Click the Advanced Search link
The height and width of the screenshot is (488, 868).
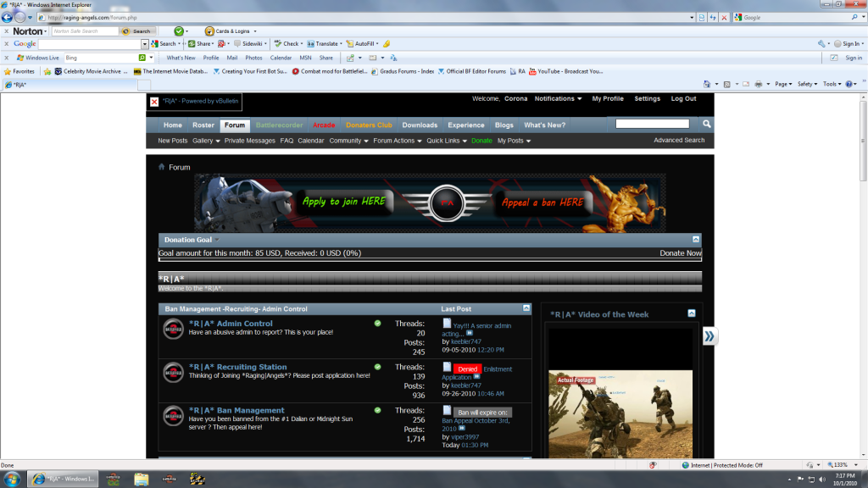(679, 140)
